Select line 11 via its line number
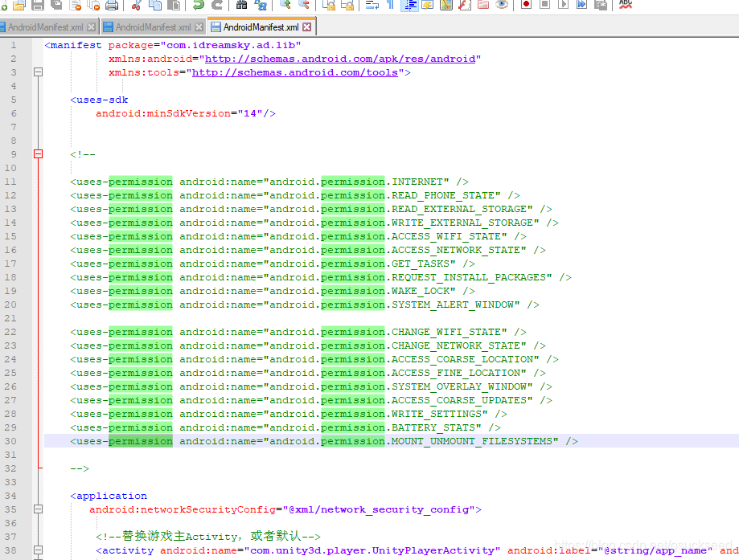739x560 pixels. [10, 182]
